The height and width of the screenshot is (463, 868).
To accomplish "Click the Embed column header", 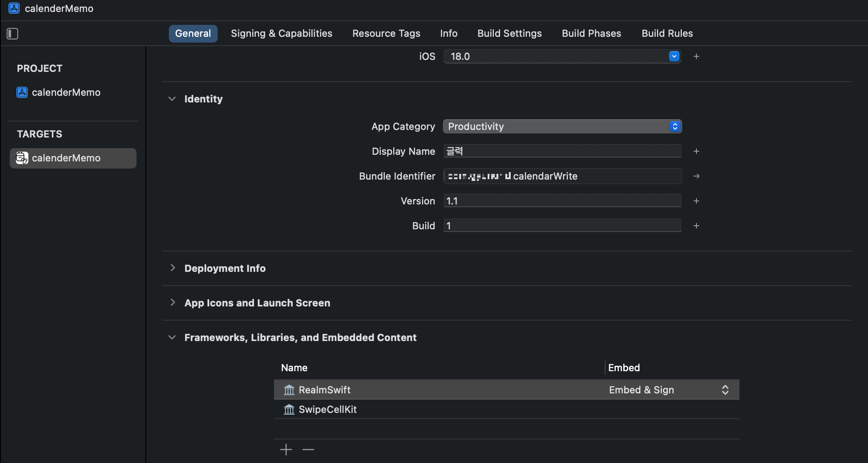I will 624,368.
